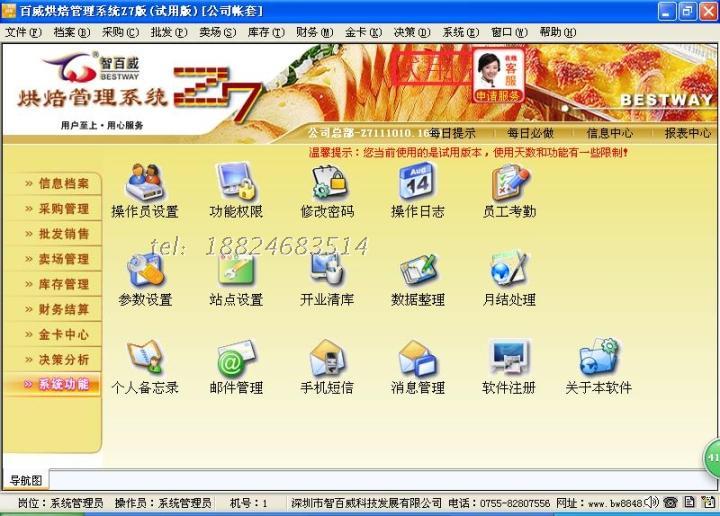Restore down the application window

click(x=687, y=11)
